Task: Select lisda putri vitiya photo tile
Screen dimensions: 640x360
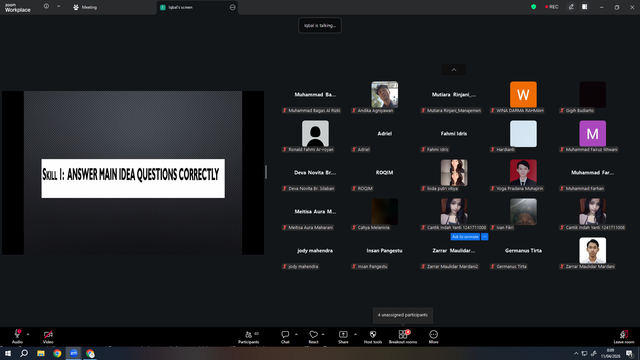Action: click(454, 173)
